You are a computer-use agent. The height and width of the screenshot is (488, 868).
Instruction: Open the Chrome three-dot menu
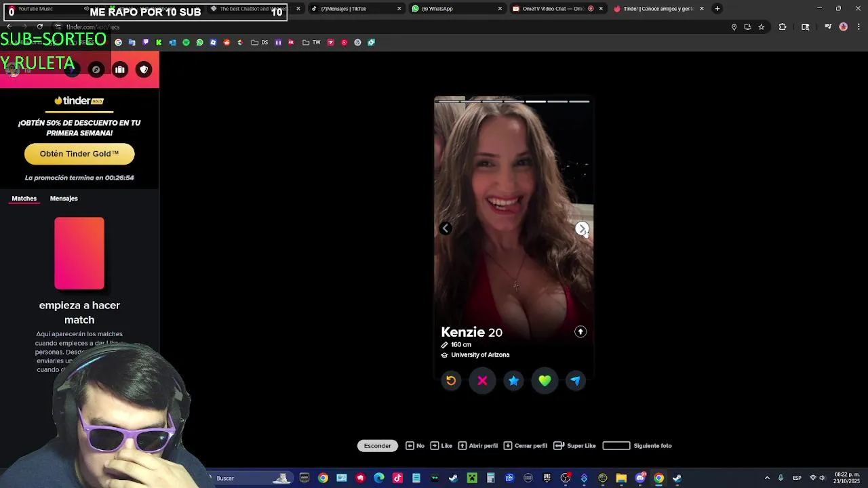point(857,27)
